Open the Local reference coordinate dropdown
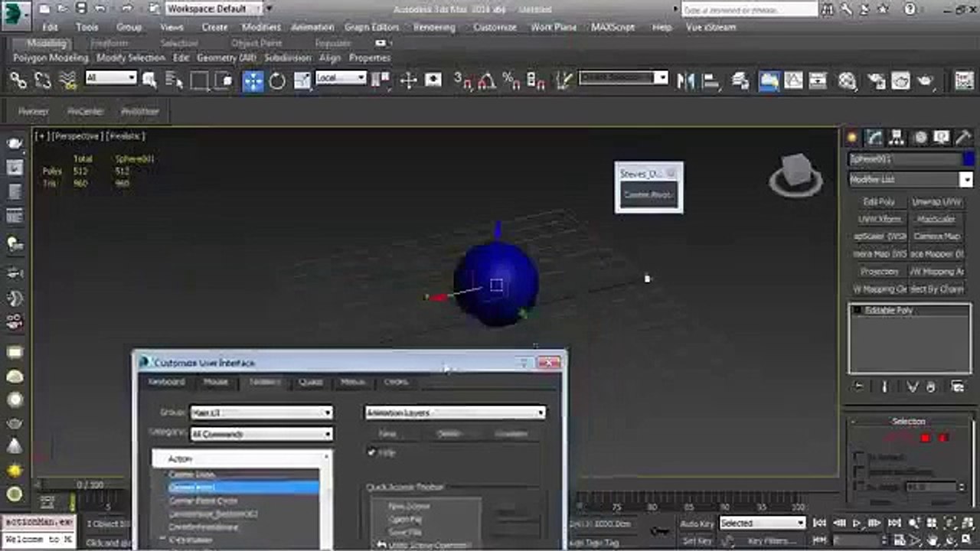This screenshot has width=980, height=551. coord(341,78)
